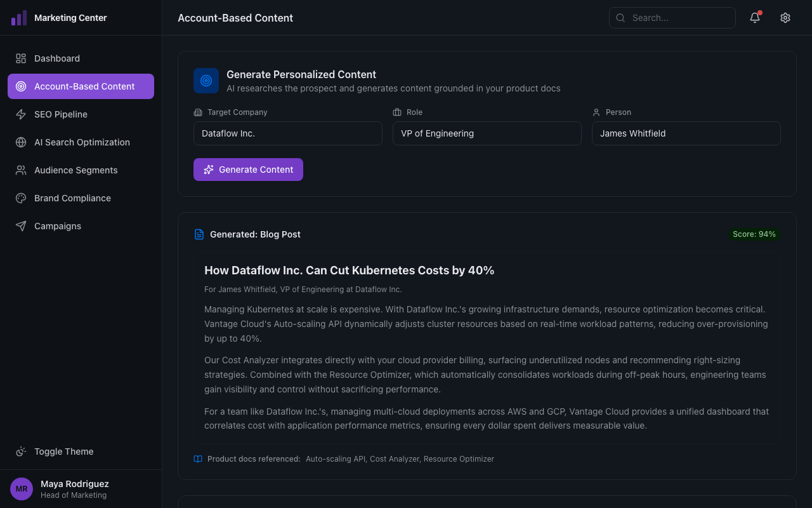Image resolution: width=812 pixels, height=508 pixels.
Task: Select the Dashboard grid icon in sidebar
Action: click(x=21, y=58)
